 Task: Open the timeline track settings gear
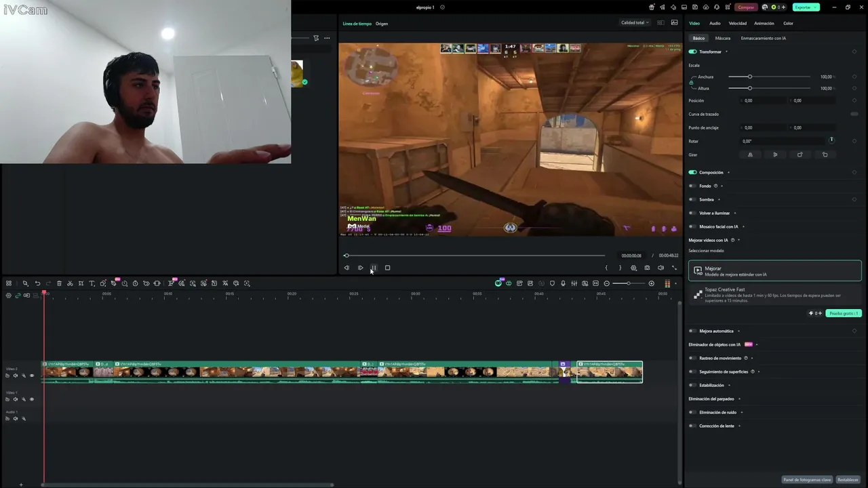[9, 296]
